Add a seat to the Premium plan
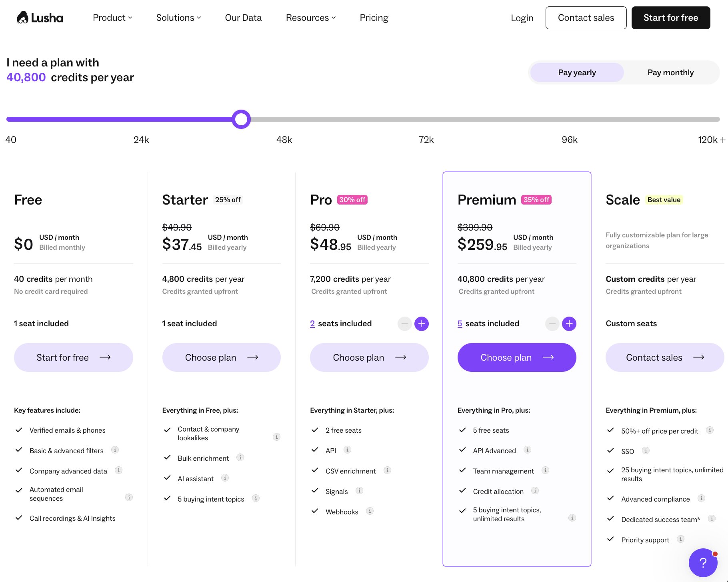This screenshot has height=582, width=728. [x=569, y=323]
